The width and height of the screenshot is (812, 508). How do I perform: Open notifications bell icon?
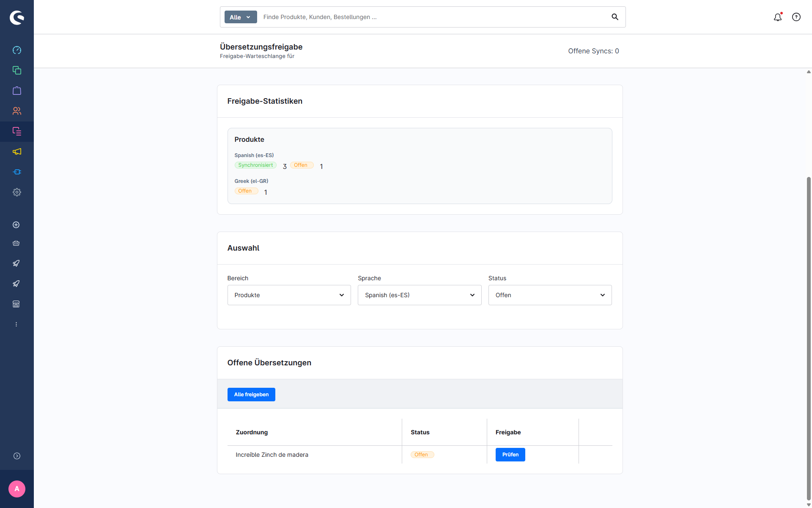(777, 17)
